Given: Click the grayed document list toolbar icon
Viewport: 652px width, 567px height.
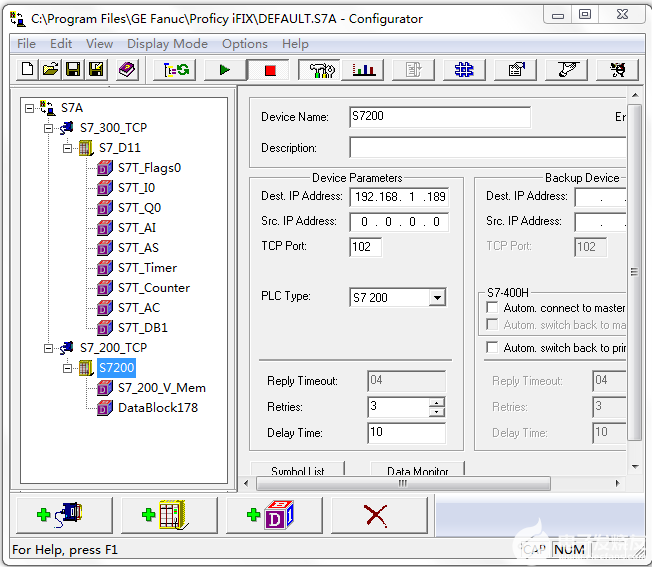Looking at the screenshot, I should click(414, 69).
